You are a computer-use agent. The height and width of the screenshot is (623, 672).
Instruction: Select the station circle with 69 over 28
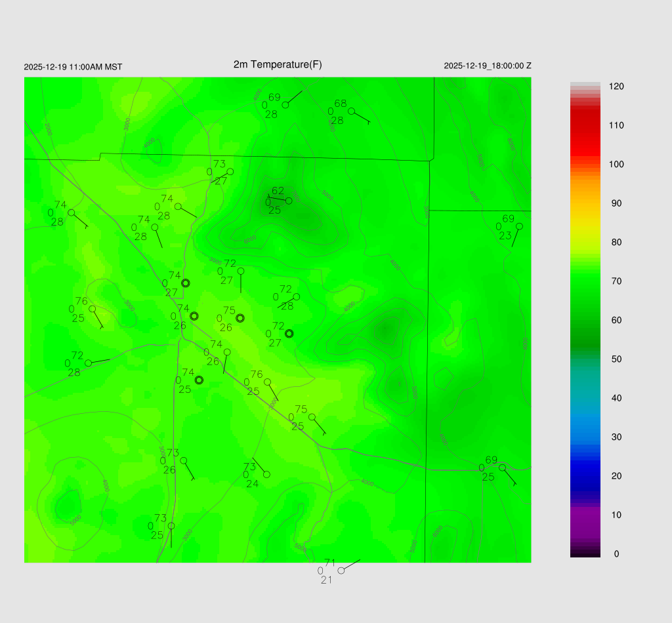[x=285, y=105]
